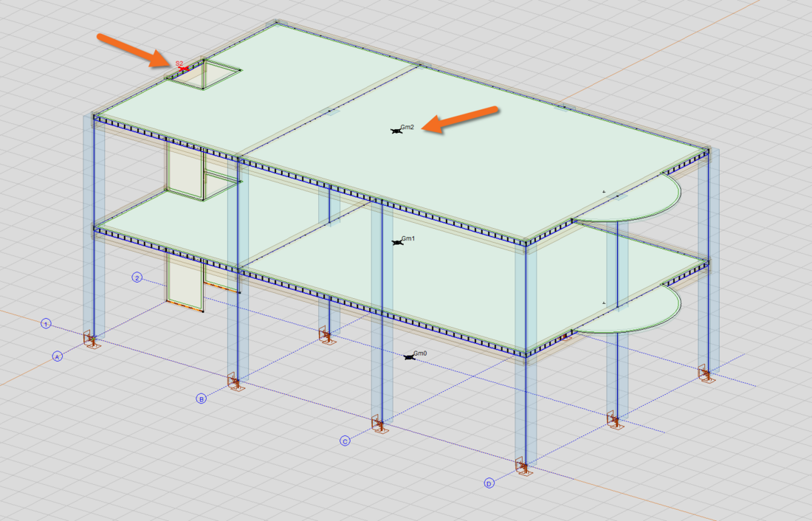
Task: Select grid axis bubble B
Action: [201, 398]
